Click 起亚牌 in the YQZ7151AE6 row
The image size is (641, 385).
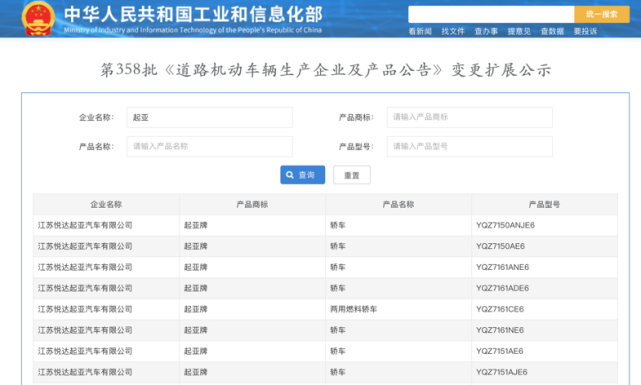pyautogui.click(x=196, y=351)
